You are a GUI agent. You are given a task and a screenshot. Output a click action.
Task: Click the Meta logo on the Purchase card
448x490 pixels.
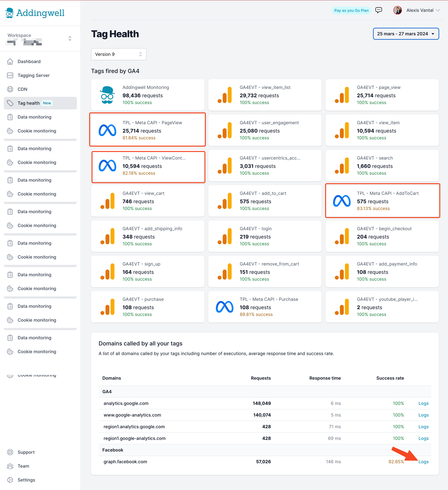coord(225,307)
